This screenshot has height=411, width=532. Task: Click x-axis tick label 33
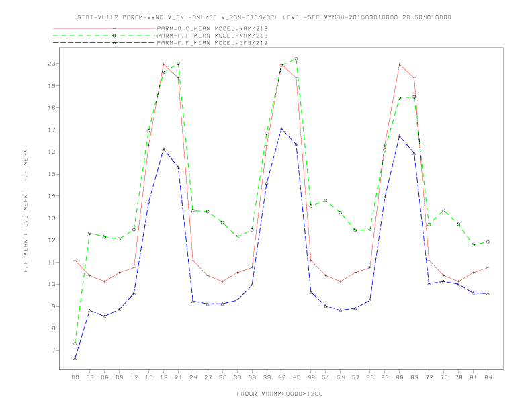click(x=237, y=377)
